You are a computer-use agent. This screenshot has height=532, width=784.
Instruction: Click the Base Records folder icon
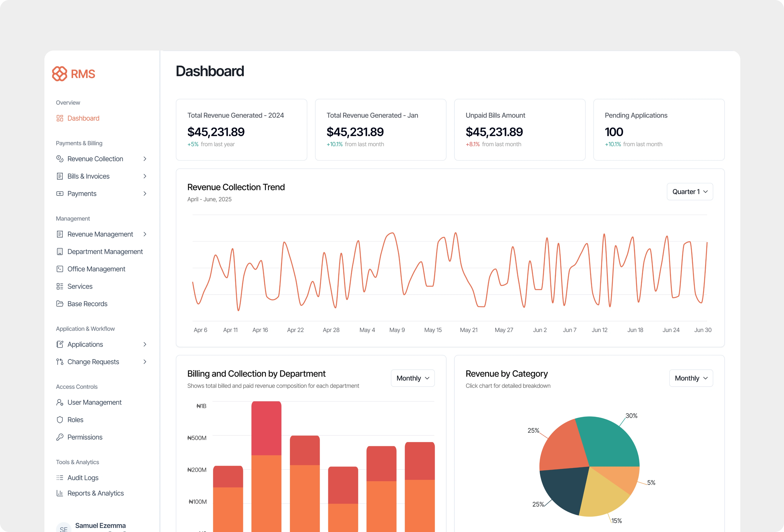[60, 304]
